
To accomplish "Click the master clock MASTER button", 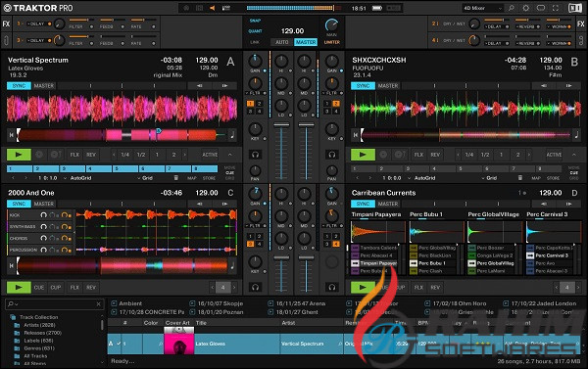I will point(306,42).
